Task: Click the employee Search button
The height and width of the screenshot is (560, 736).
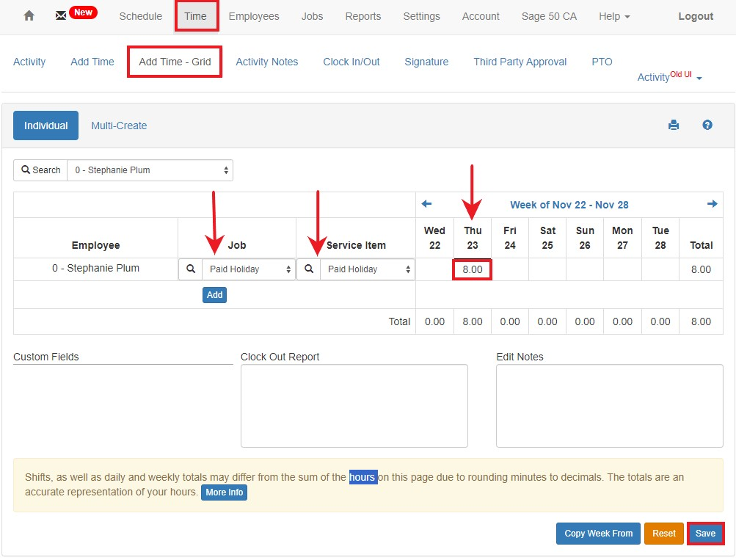Action: [40, 170]
